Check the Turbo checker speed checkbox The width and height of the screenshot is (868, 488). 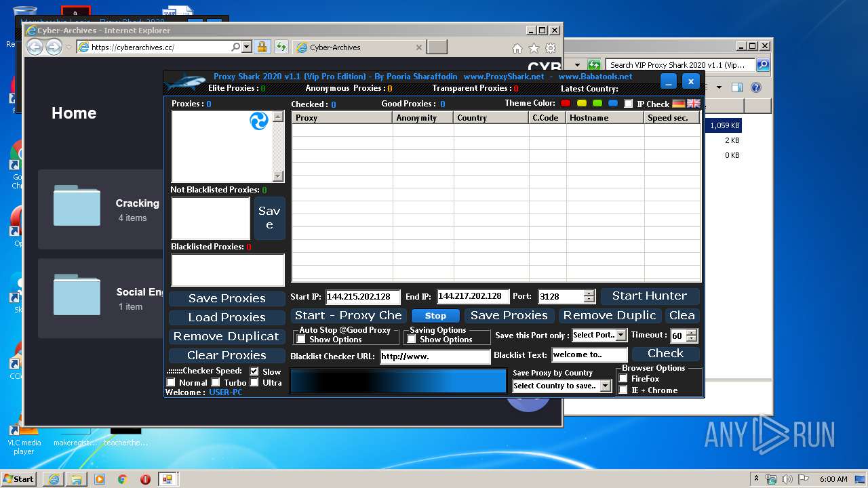[x=216, y=382]
